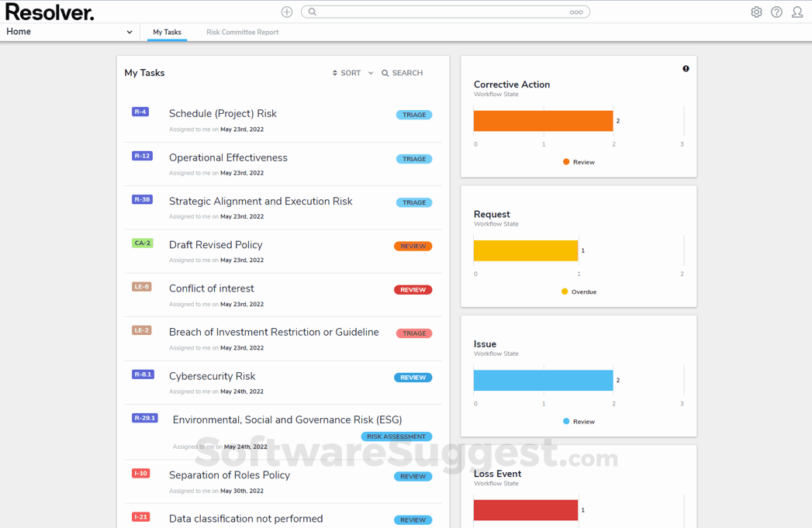
Task: Open the help question mark icon
Action: pos(776,12)
